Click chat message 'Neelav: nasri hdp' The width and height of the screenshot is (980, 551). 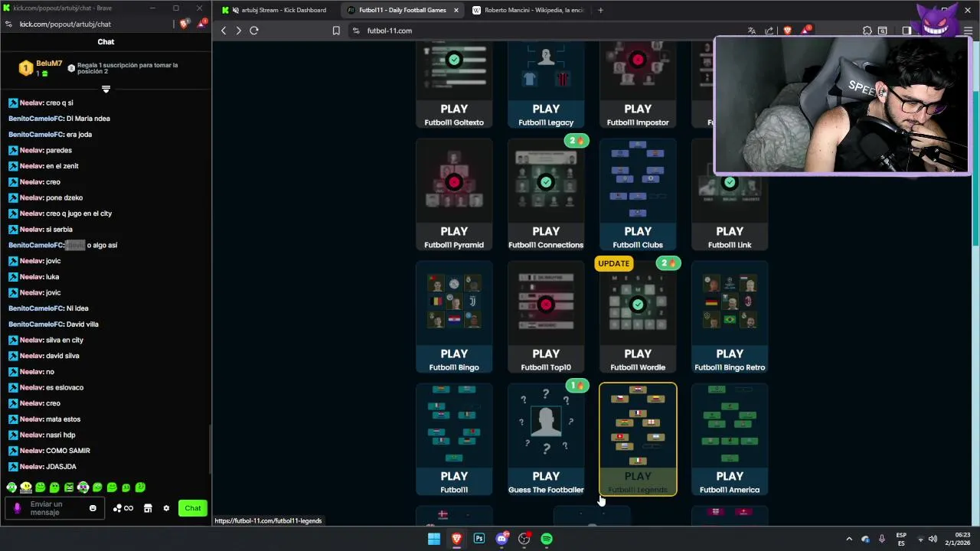click(41, 435)
